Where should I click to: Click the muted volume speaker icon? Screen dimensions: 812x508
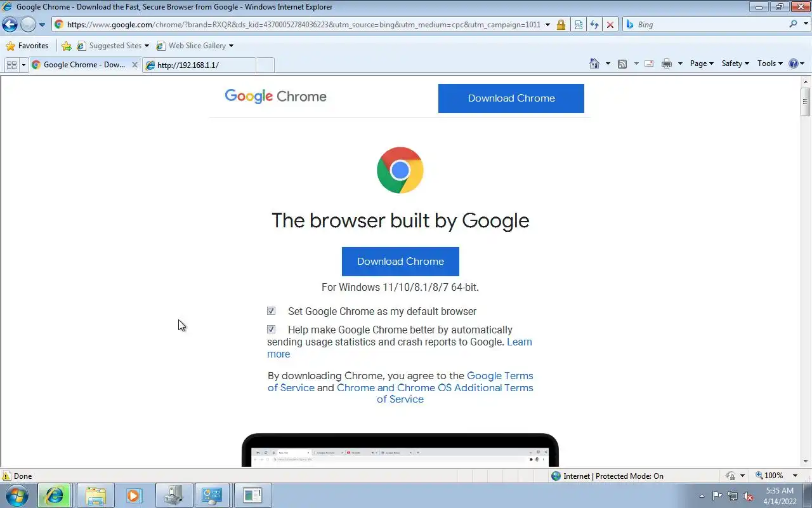click(x=749, y=496)
